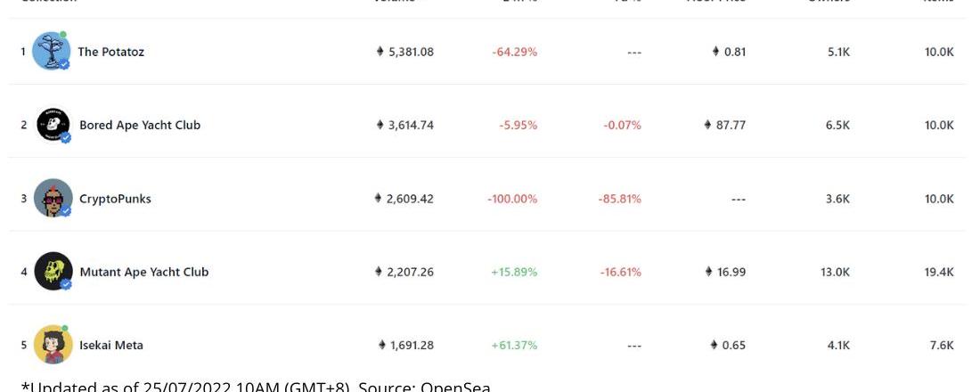Select the +61.37% change for Isekai Meta

pyautogui.click(x=514, y=345)
